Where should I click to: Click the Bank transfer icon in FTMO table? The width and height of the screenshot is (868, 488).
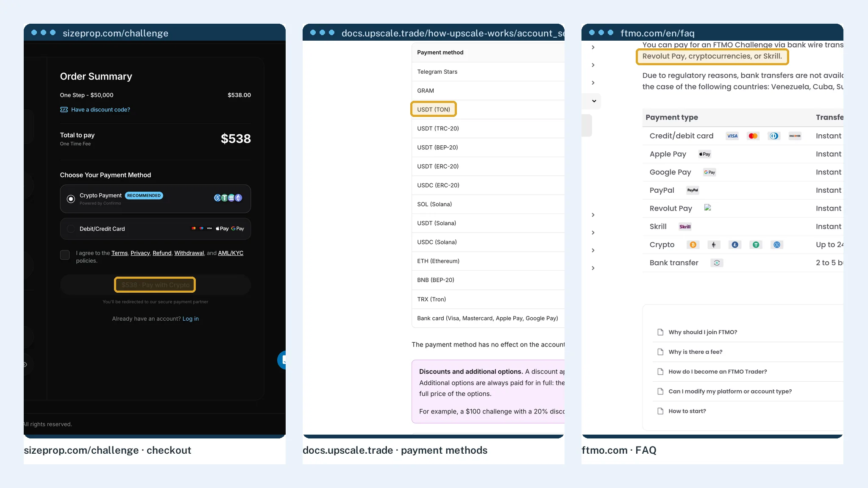pyautogui.click(x=717, y=263)
